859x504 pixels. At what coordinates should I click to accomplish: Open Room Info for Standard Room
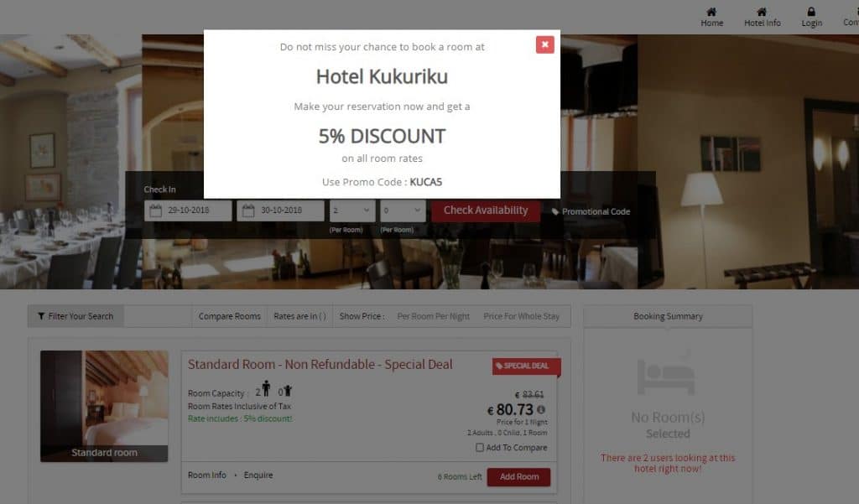click(206, 475)
